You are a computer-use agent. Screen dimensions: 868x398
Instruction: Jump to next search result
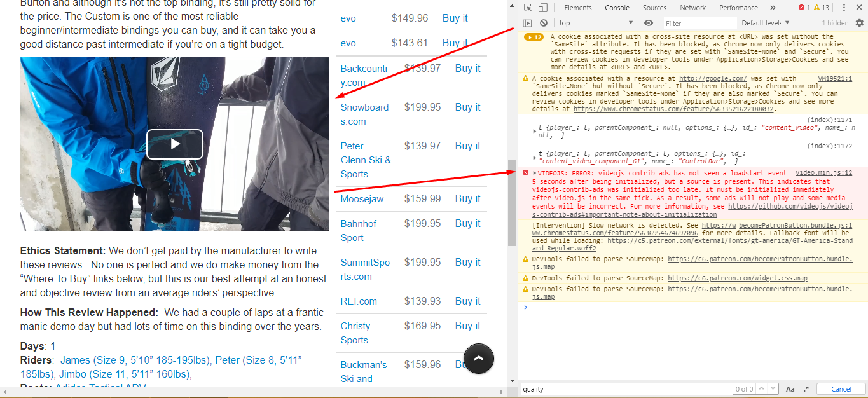(773, 389)
